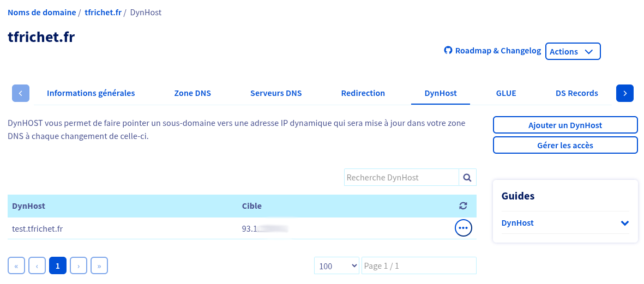The width and height of the screenshot is (644, 284).
Task: Go to the next page of results
Action: pos(79,265)
